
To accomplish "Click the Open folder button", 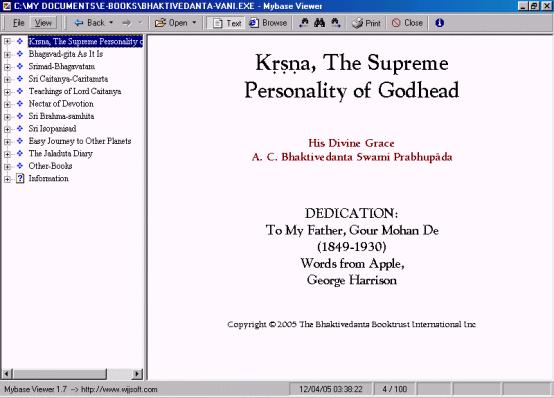I will click(171, 23).
